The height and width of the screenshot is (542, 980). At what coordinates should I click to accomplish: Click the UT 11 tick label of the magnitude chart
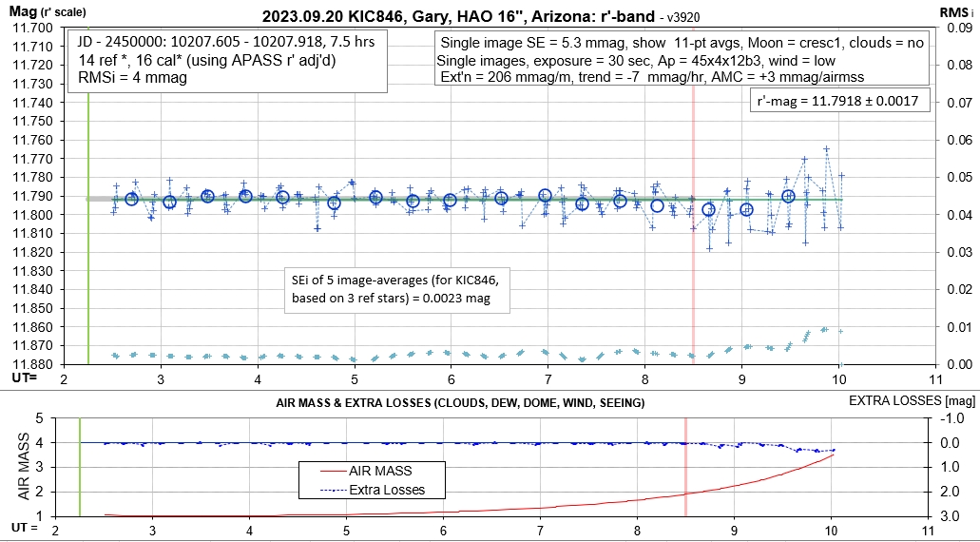point(935,379)
